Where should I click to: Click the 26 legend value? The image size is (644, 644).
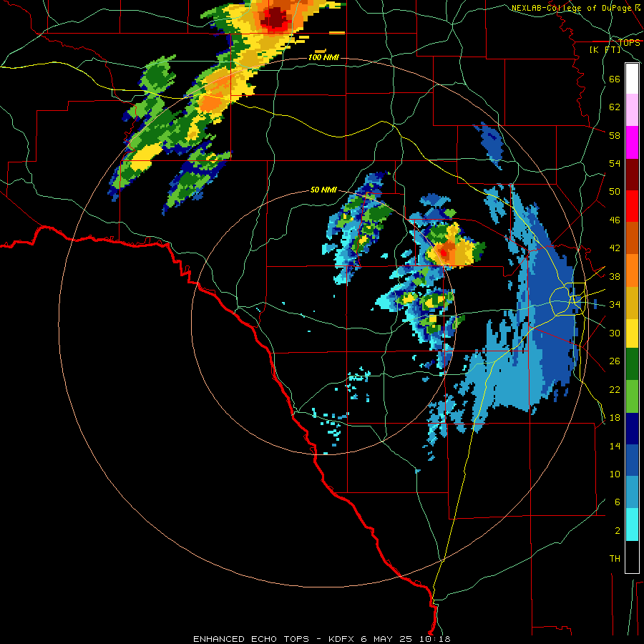click(x=615, y=361)
